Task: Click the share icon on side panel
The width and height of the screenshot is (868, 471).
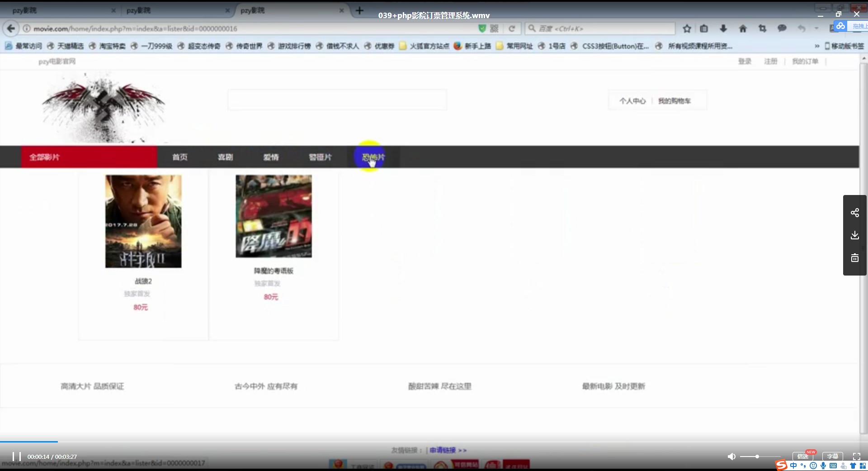Action: pyautogui.click(x=855, y=213)
